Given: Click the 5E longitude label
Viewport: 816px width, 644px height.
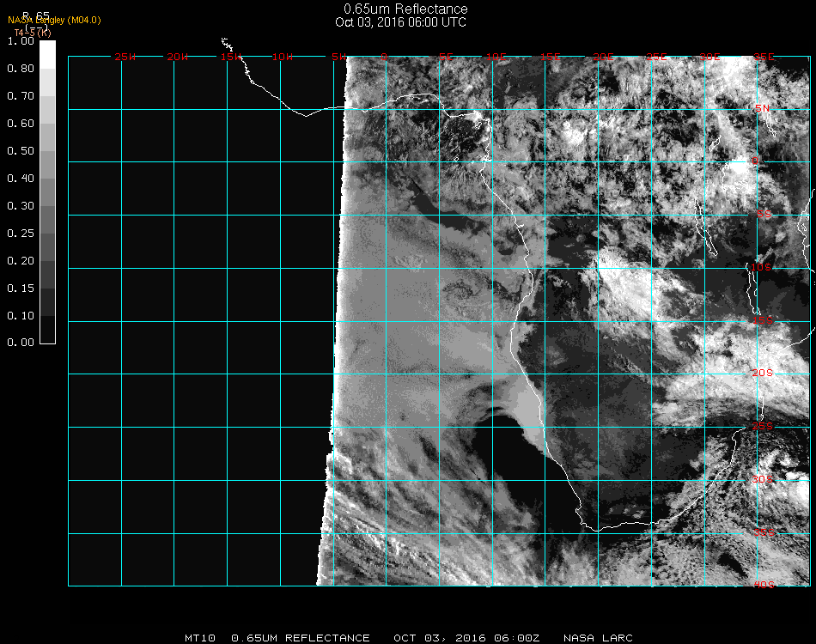Looking at the screenshot, I should coord(446,58).
